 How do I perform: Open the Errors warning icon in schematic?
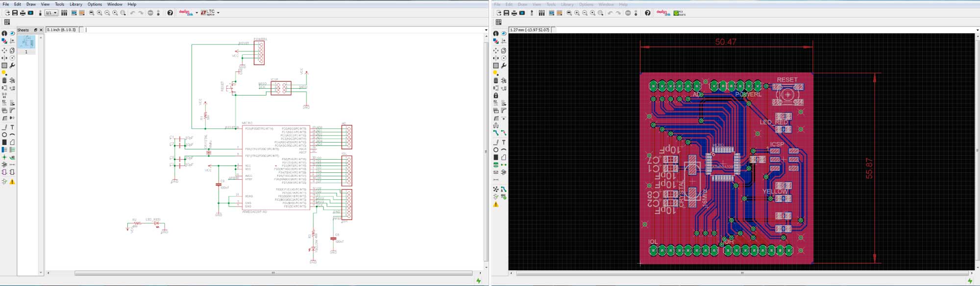click(12, 182)
